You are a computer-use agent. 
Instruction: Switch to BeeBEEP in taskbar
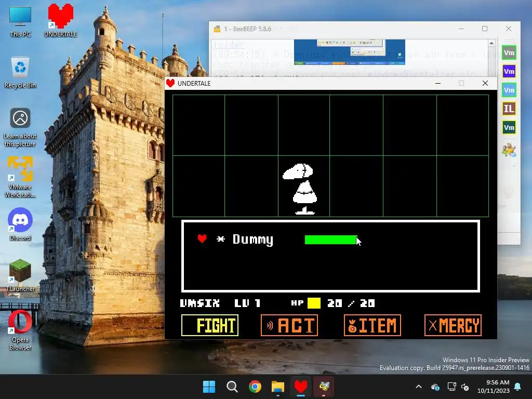tap(324, 387)
